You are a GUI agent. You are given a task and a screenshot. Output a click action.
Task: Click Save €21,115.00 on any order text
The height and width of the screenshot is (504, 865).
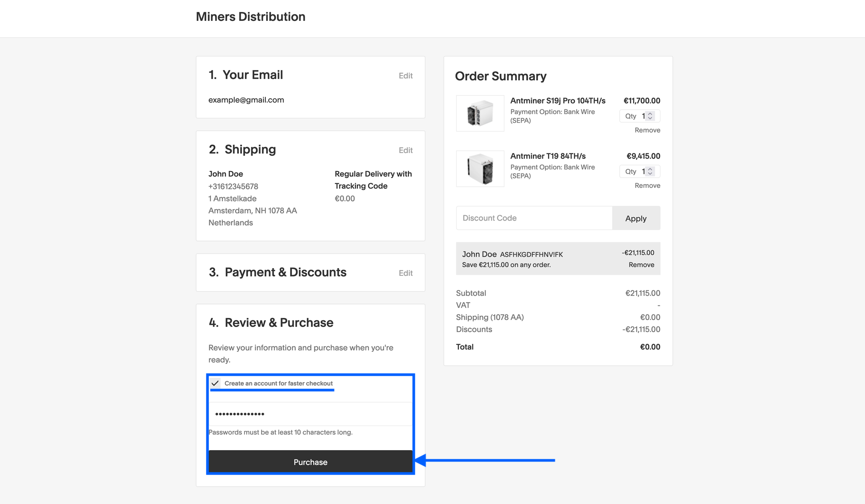(x=506, y=265)
